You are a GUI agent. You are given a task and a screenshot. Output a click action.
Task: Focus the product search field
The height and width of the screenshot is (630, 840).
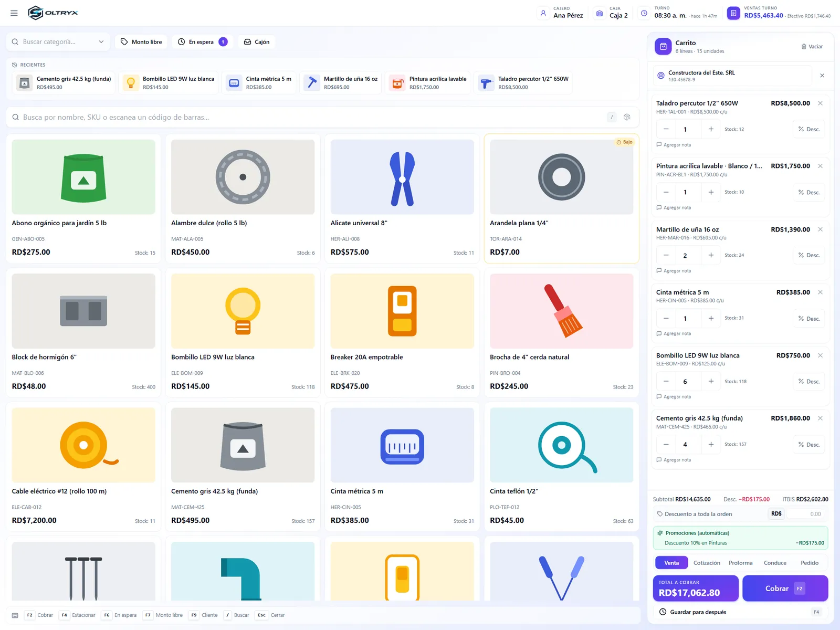coord(313,117)
